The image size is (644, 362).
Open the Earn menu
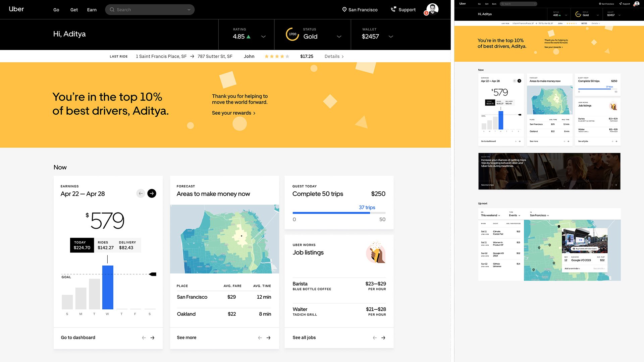coord(92,10)
